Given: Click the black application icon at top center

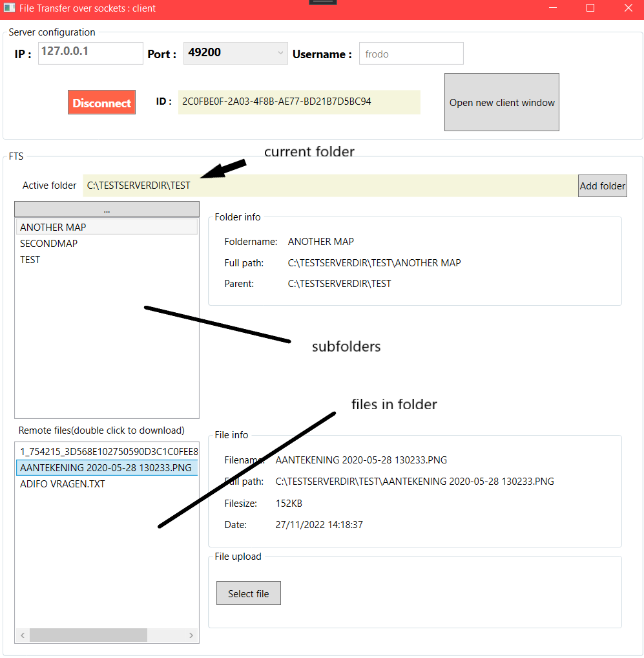Looking at the screenshot, I should click(322, 2).
